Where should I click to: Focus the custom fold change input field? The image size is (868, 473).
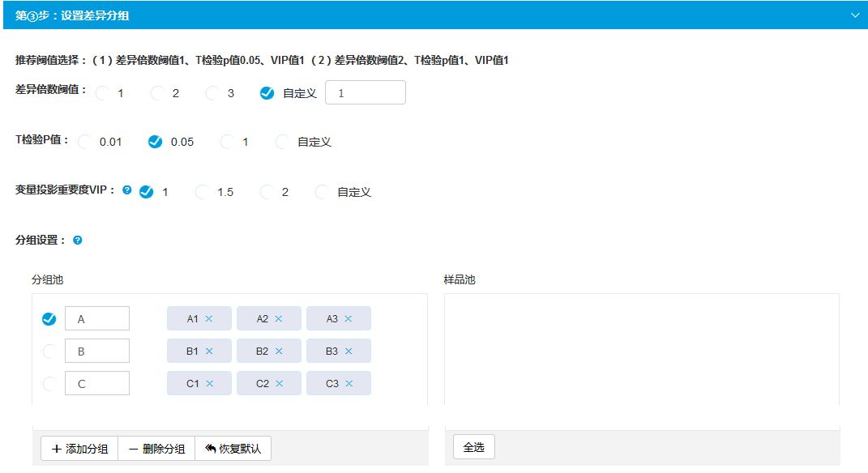(x=365, y=93)
